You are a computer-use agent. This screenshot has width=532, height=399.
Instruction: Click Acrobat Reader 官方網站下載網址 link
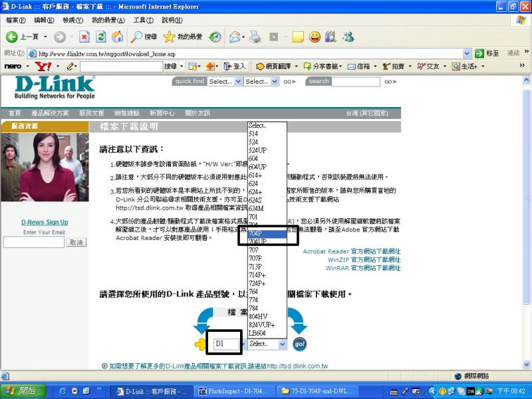coord(352,251)
